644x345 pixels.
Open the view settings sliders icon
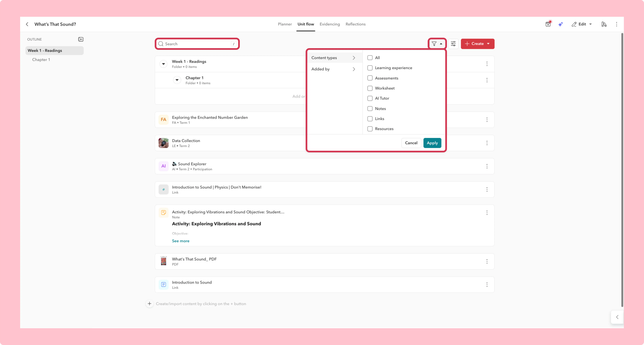(453, 44)
